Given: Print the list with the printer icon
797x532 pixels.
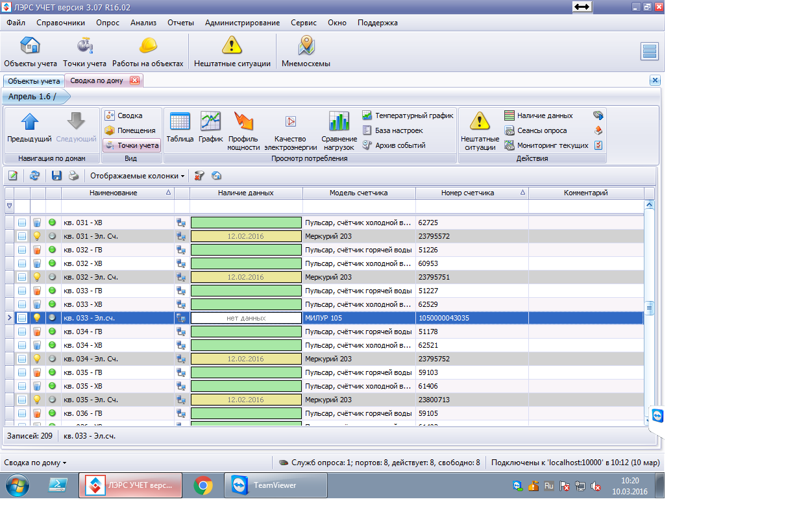Looking at the screenshot, I should (x=74, y=176).
